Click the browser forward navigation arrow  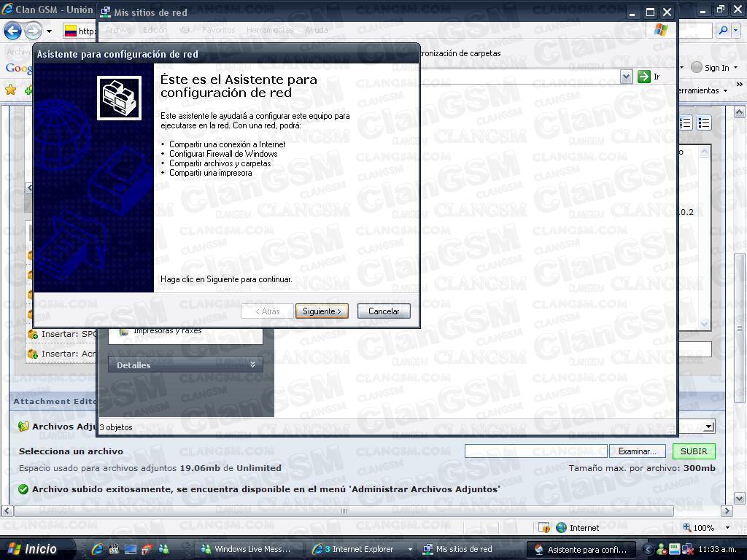pyautogui.click(x=33, y=31)
